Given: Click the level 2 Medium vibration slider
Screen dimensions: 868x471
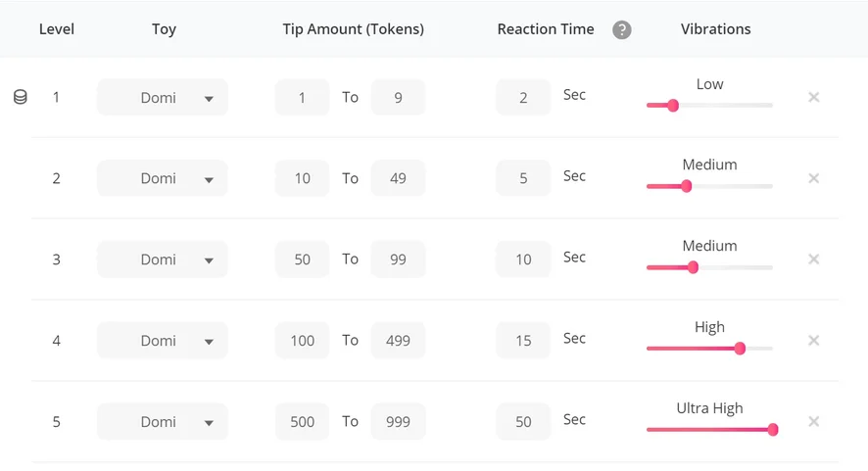Looking at the screenshot, I should 686,186.
